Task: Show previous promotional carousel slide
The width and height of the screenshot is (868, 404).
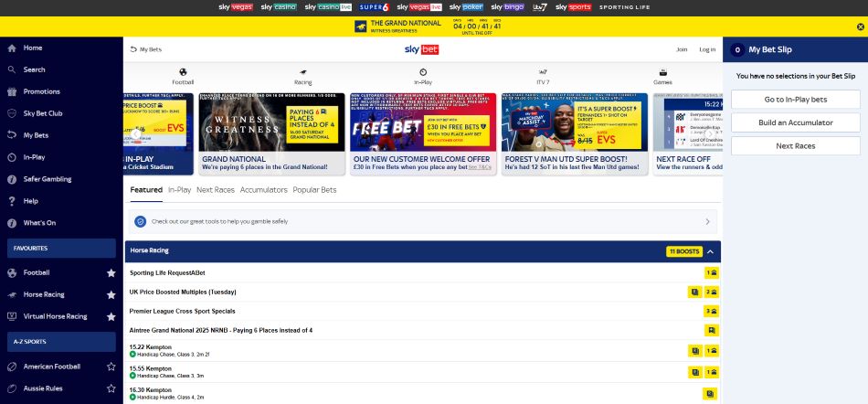Action: [x=135, y=134]
